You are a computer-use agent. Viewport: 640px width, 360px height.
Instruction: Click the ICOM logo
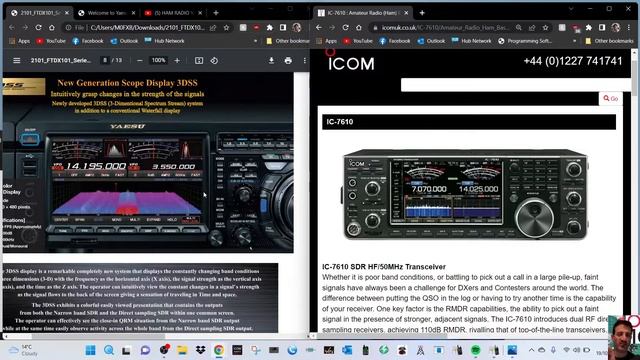(350, 60)
